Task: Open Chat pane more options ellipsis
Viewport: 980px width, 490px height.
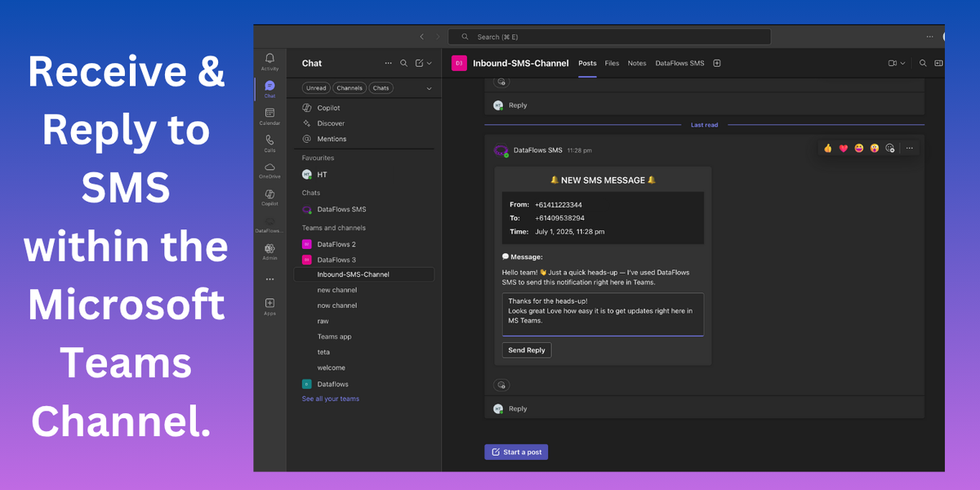Action: point(388,63)
